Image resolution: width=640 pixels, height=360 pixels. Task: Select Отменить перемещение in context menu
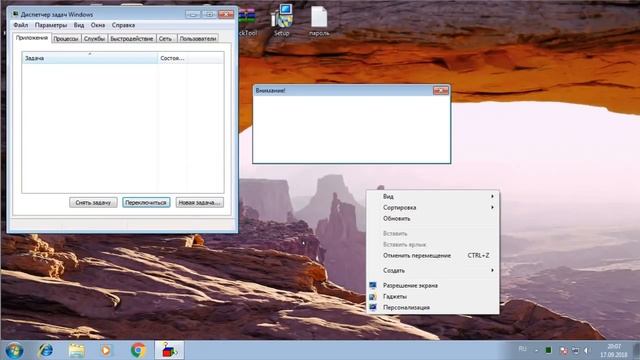click(433, 256)
